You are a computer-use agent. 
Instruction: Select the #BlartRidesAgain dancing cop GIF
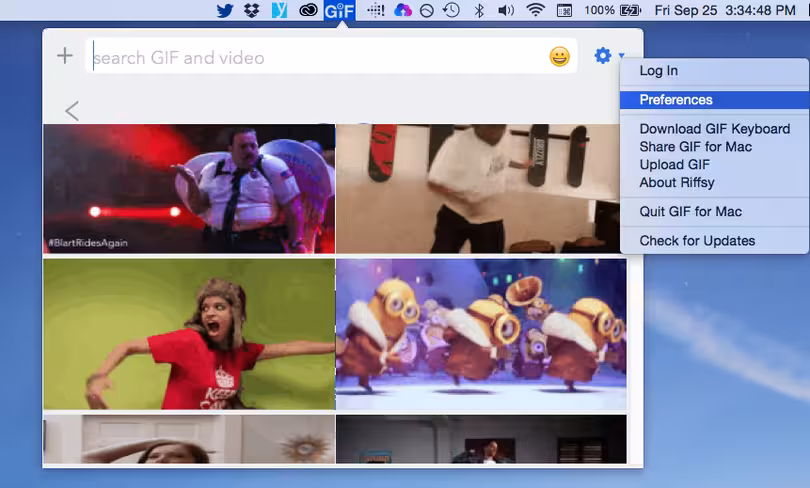pos(189,188)
